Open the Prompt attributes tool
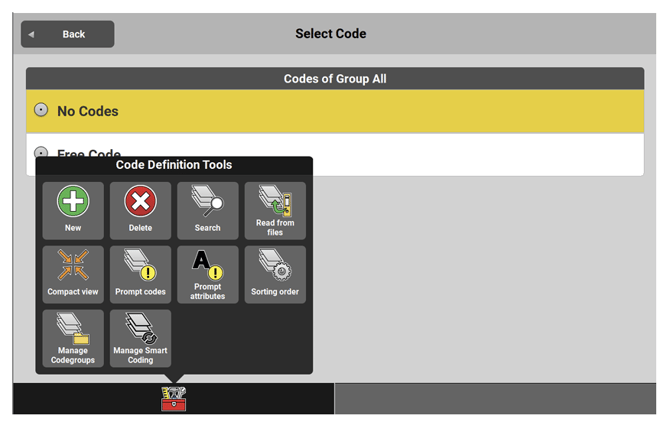The height and width of the screenshot is (422, 670). pos(207,274)
